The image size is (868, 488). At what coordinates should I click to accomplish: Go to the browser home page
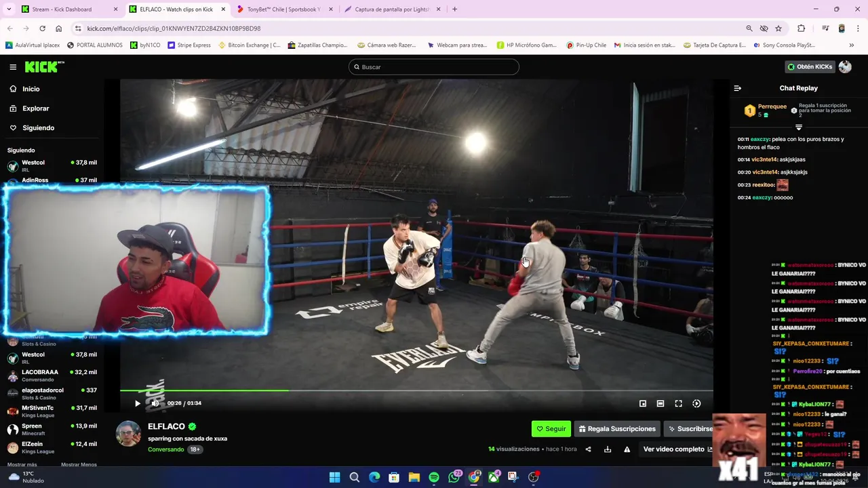tap(58, 28)
